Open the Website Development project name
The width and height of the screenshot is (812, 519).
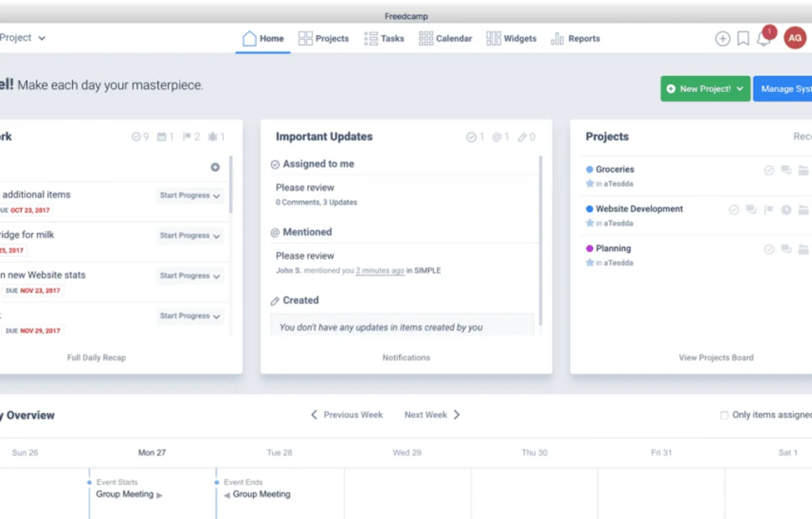point(639,209)
